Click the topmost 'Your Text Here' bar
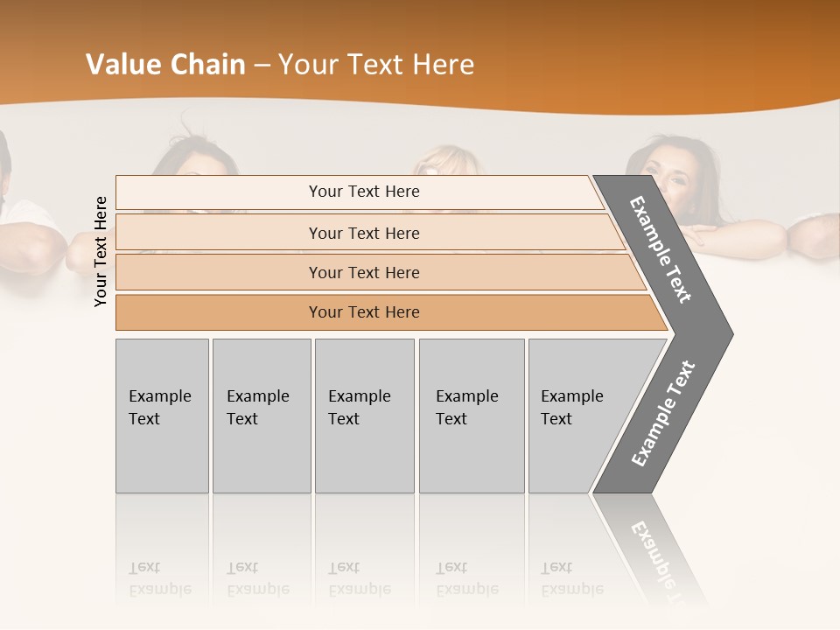 359,192
